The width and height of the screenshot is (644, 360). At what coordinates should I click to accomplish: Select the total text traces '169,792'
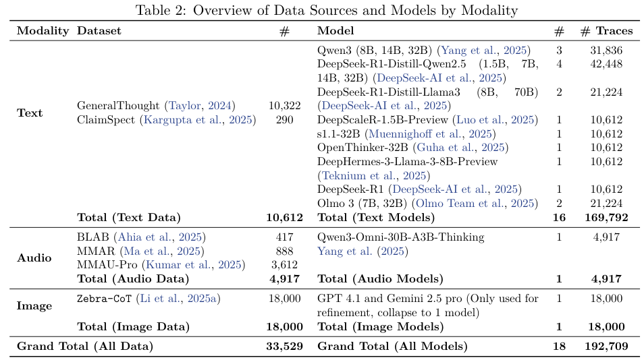pos(607,217)
